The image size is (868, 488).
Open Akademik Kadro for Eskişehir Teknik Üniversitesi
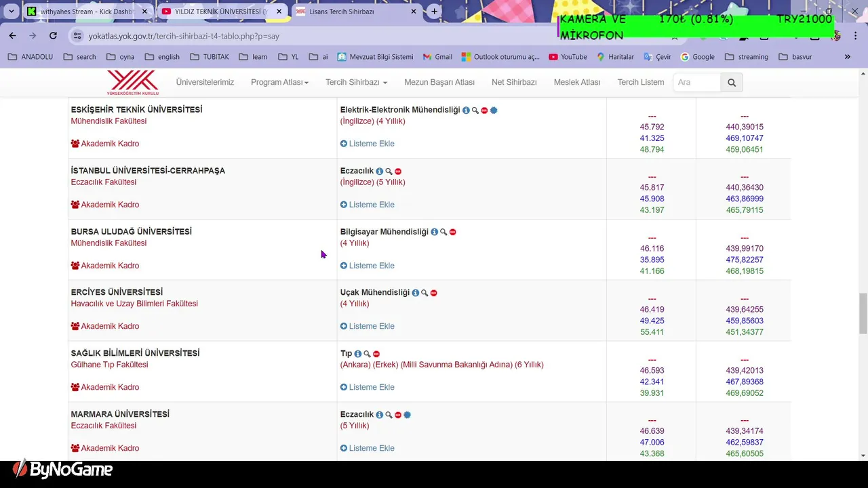pyautogui.click(x=105, y=144)
